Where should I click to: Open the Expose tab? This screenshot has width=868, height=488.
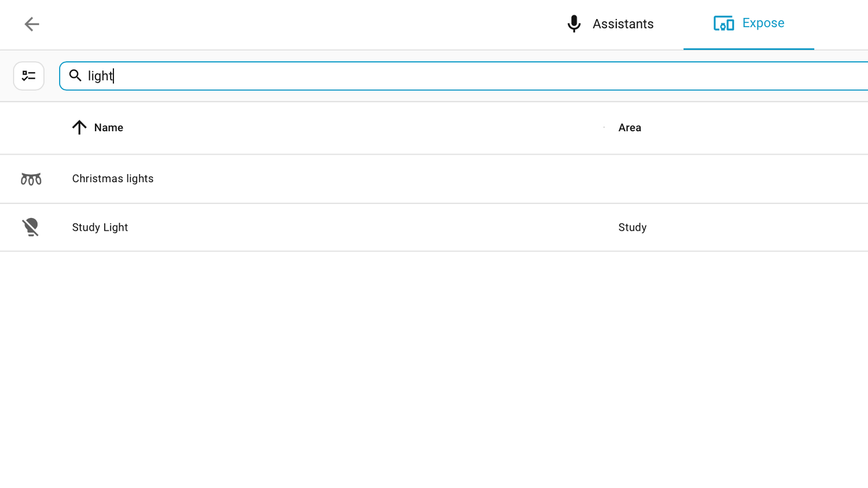[749, 24]
